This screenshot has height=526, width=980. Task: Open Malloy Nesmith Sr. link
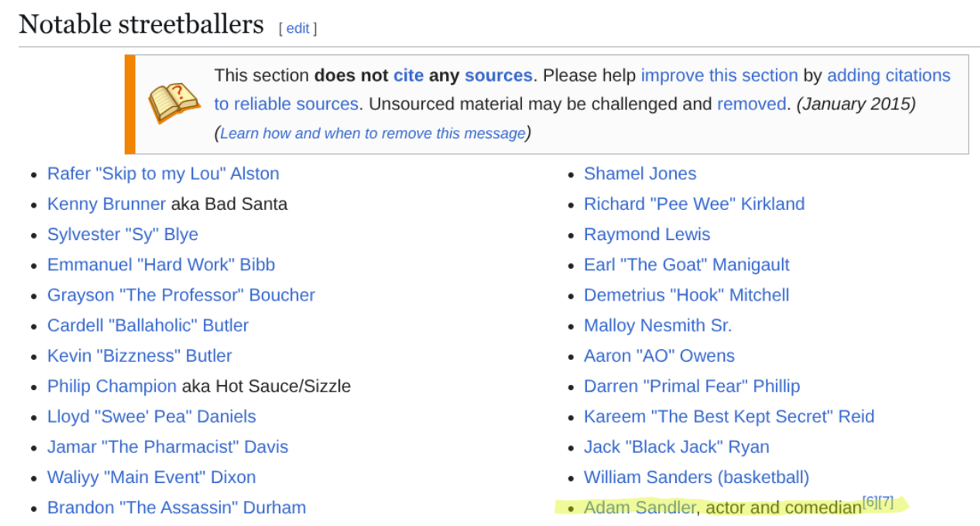[658, 325]
